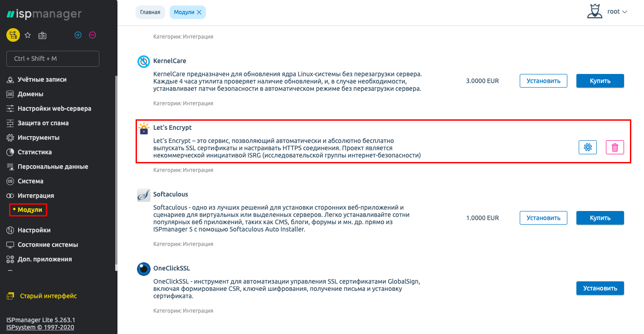Click the Настройки globe icon
Screen dimensions: 644x334
pyautogui.click(x=10, y=230)
